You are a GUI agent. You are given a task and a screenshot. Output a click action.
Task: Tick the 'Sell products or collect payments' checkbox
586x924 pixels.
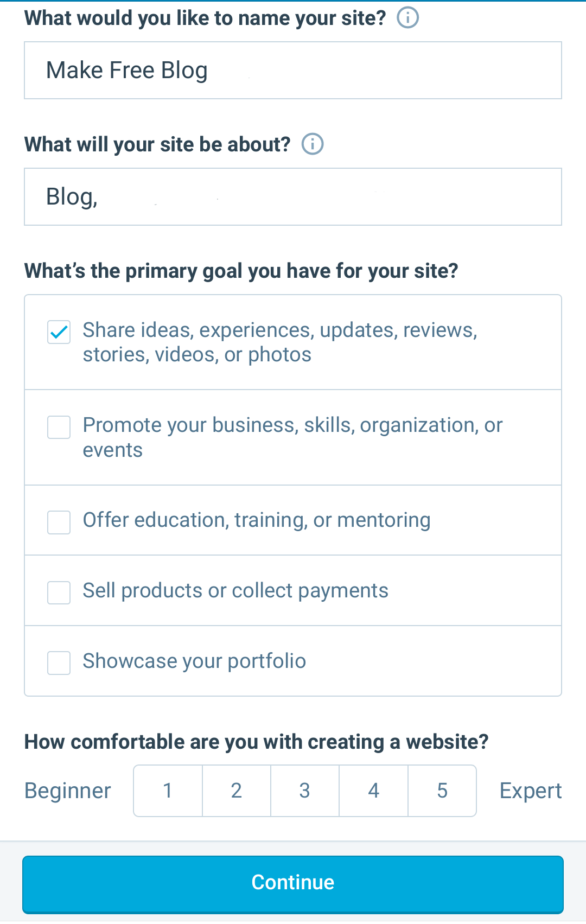click(59, 592)
